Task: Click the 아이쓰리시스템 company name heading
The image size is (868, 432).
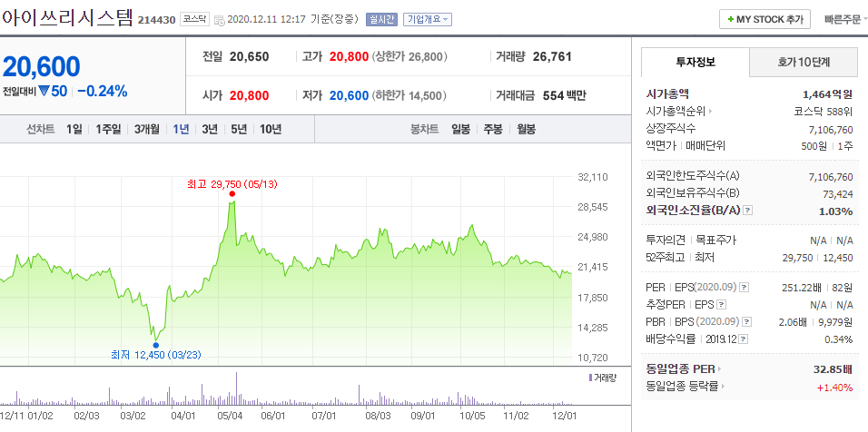Action: [67, 18]
